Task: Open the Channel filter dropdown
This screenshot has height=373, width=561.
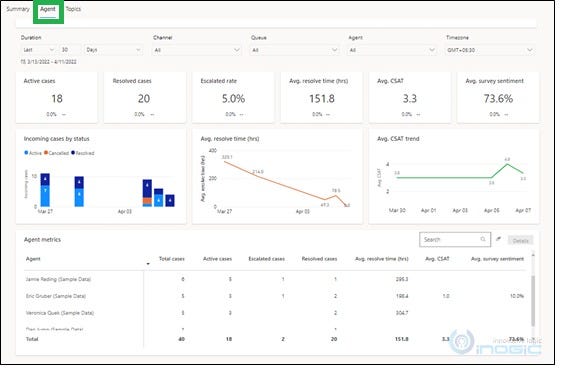Action: point(197,50)
